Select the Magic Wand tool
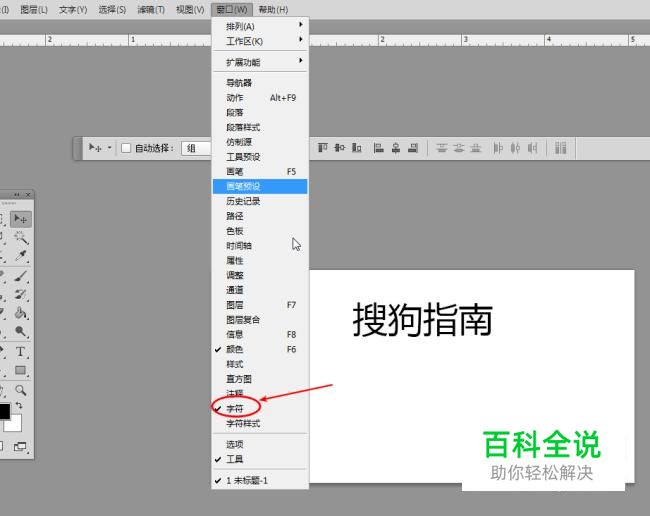The height and width of the screenshot is (516, 650). [x=21, y=237]
